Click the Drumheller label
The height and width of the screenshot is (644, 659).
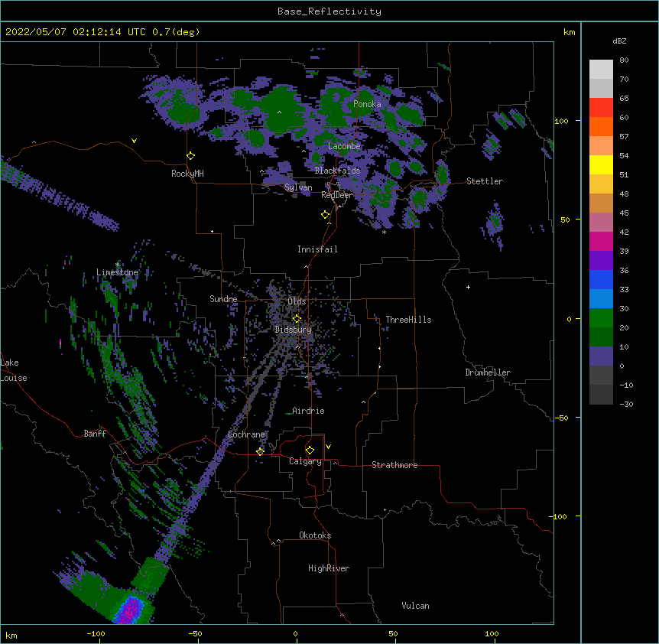488,372
